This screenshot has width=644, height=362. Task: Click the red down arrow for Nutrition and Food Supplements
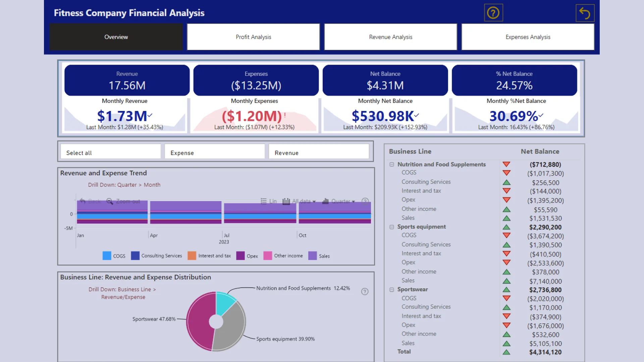[506, 164]
